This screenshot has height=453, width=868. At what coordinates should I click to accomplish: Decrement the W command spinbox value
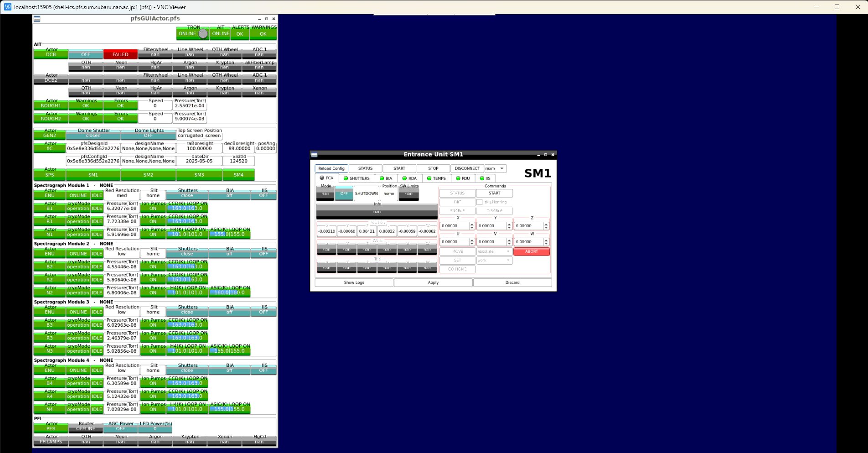tap(546, 244)
